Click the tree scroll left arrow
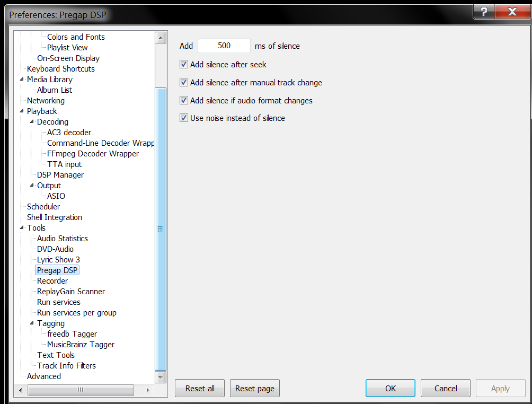The height and width of the screenshot is (404, 532). [20, 390]
